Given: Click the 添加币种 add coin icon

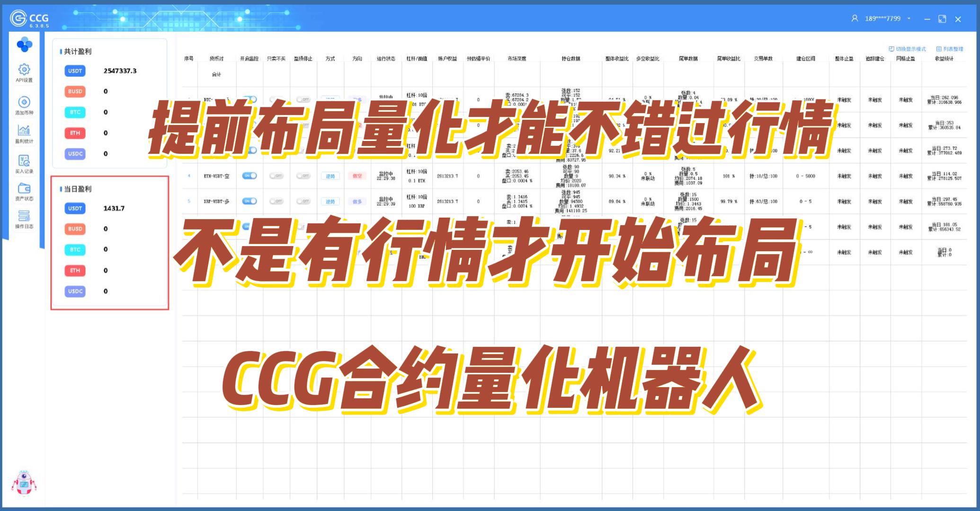Looking at the screenshot, I should 24,102.
